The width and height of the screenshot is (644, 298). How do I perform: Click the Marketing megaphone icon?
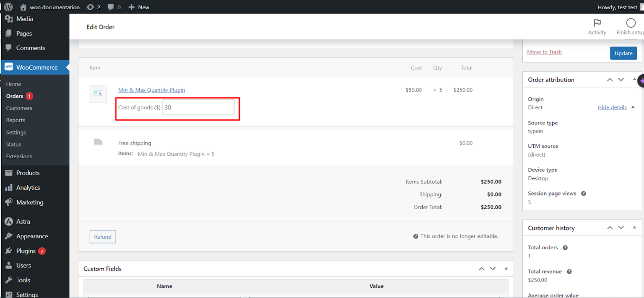[x=9, y=202]
